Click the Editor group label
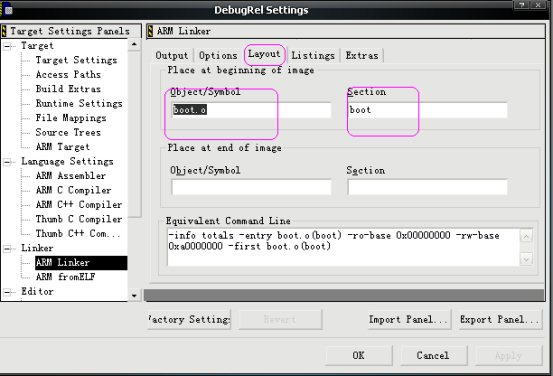 (x=37, y=292)
